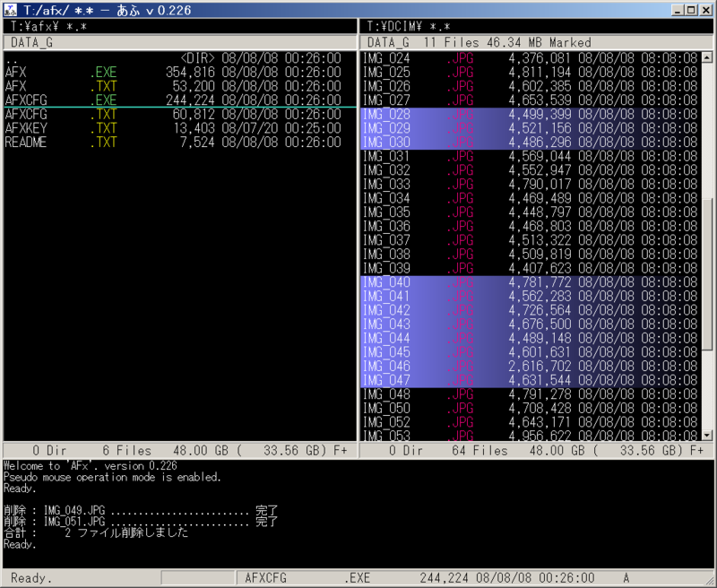
Task: Click 'Pseudo mouse operation mode' log line
Action: (x=112, y=478)
